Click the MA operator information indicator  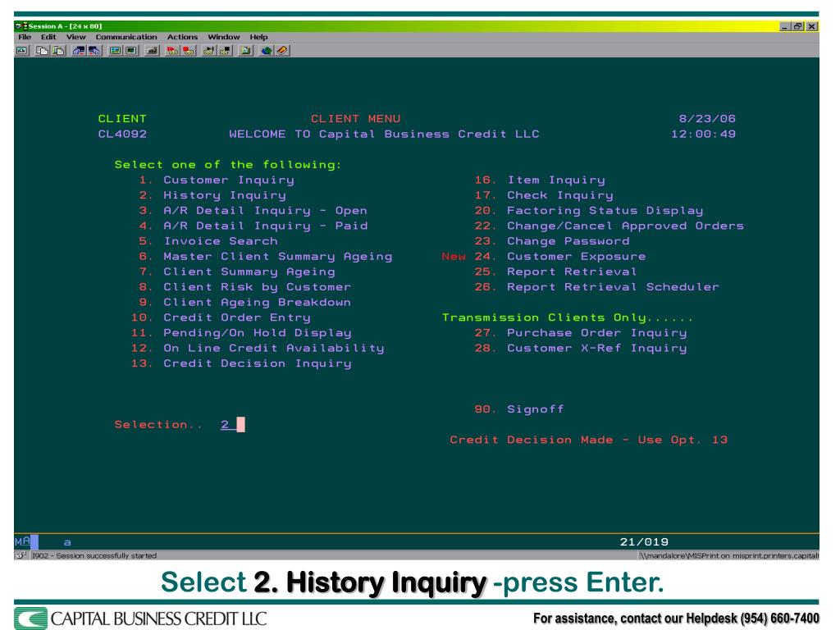pos(22,541)
